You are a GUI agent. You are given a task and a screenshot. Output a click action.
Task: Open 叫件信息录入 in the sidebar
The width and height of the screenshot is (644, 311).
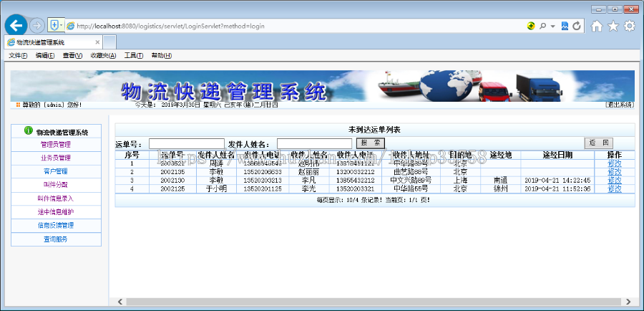pos(56,198)
